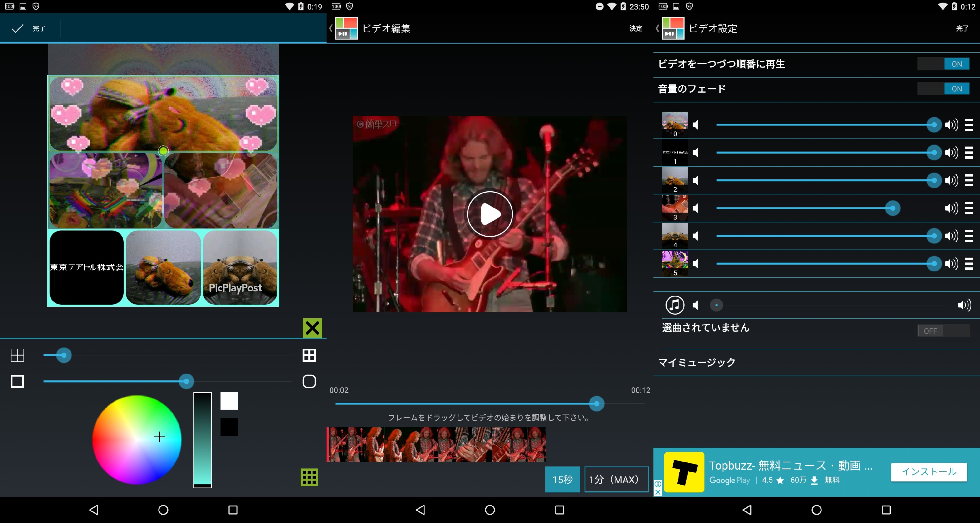
Task: Select the 15秒 duration option
Action: (562, 480)
